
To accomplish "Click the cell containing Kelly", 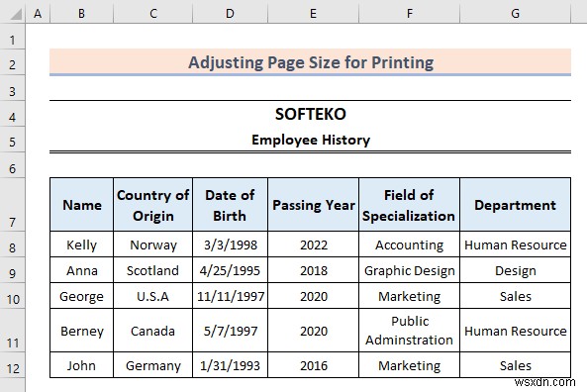I will (x=81, y=245).
